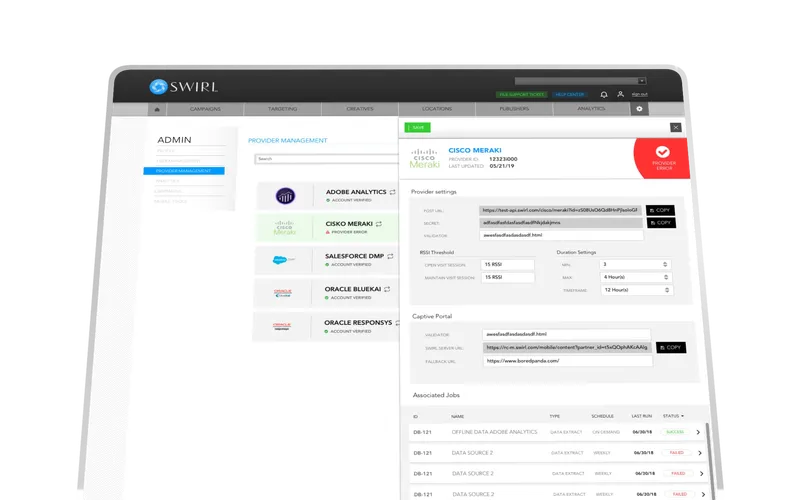This screenshot has height=500, width=800.
Task: Refresh the Oracle Bluekai provider
Action: 387,289
